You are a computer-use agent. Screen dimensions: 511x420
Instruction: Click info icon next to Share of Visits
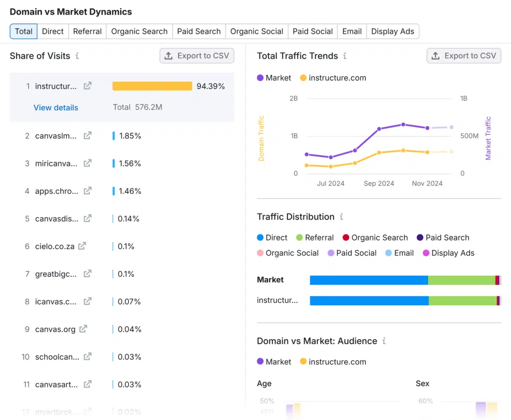coord(77,56)
